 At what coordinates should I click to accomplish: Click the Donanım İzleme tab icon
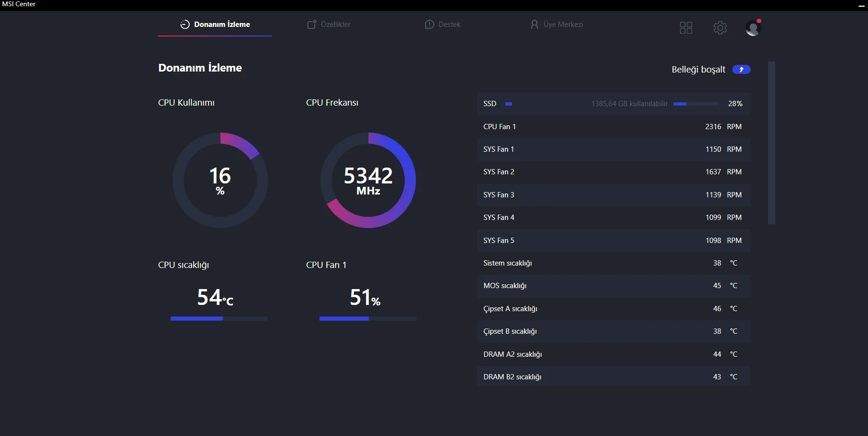tap(185, 24)
